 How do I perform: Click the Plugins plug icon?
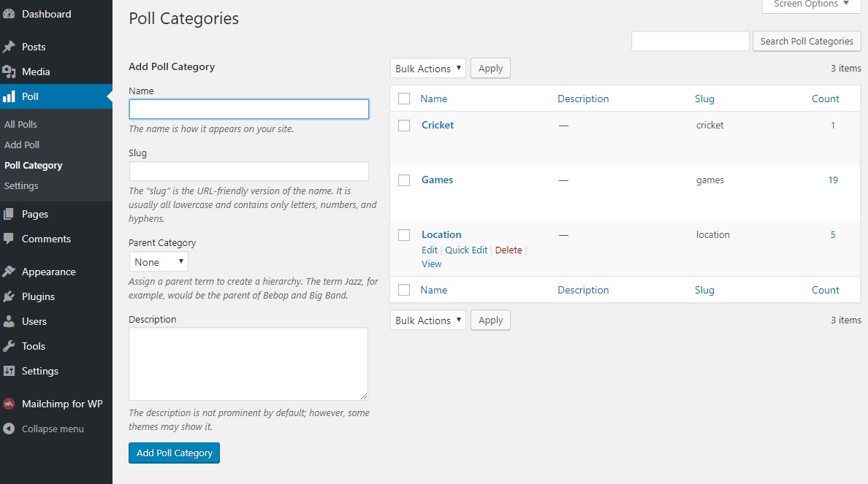click(9, 296)
